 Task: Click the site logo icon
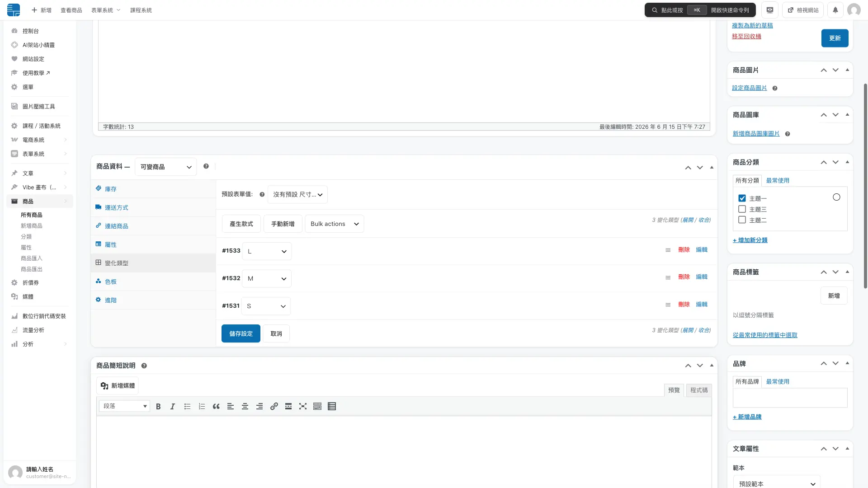14,10
